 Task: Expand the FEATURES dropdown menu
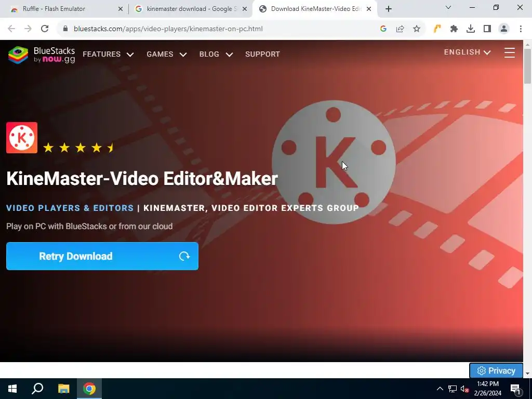pos(108,54)
